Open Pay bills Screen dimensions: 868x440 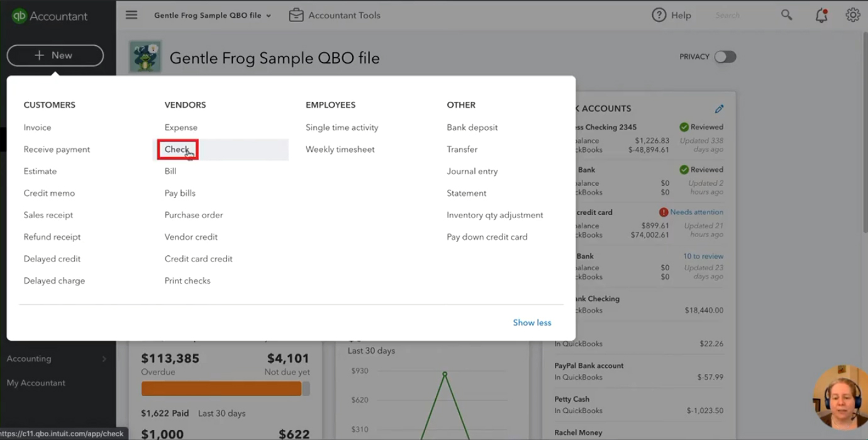[180, 194]
